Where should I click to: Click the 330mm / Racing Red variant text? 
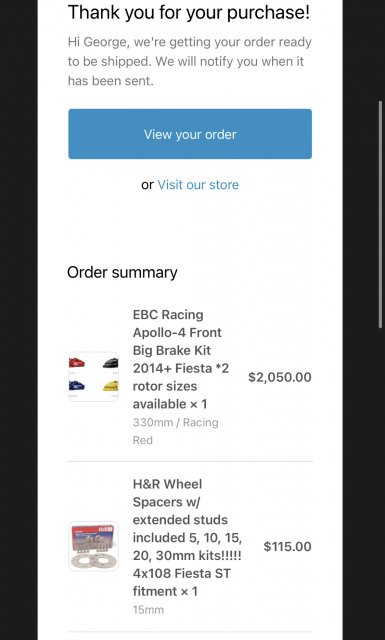176,431
